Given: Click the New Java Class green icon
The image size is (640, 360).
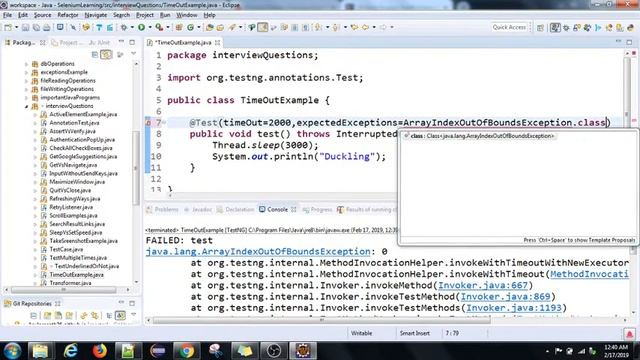Looking at the screenshot, I should [191, 27].
